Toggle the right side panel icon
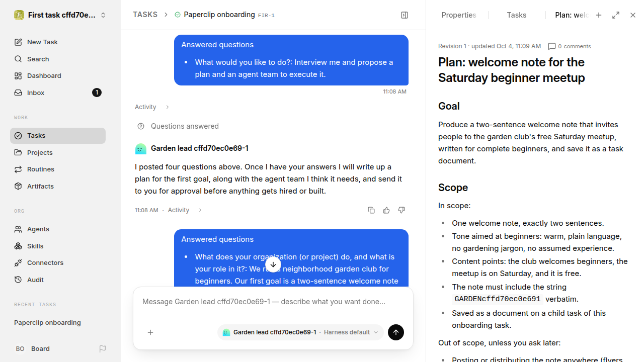This screenshot has width=644, height=362. (x=405, y=15)
